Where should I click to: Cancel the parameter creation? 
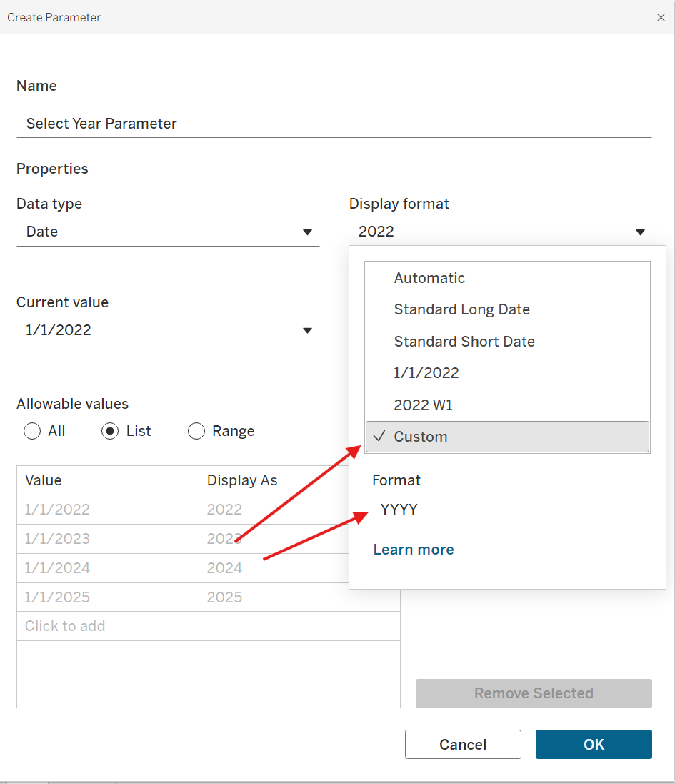coord(463,744)
